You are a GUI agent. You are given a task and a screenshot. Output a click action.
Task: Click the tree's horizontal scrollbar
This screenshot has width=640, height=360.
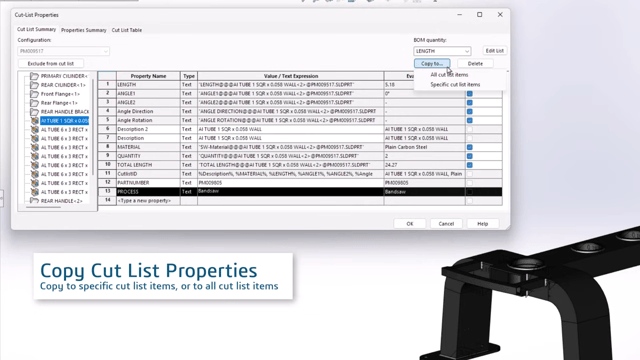(x=43, y=207)
